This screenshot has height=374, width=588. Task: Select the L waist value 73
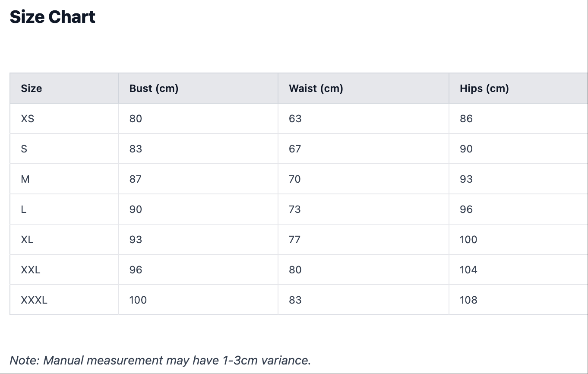[295, 209]
